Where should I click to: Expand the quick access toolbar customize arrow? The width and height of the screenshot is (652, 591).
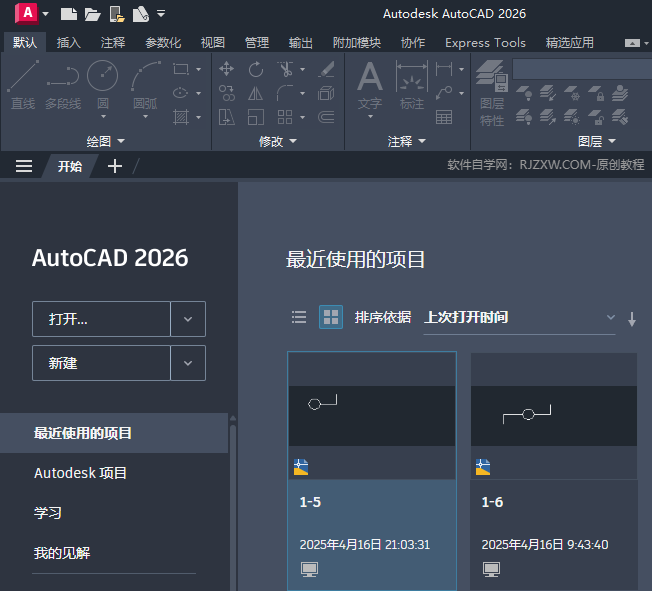[161, 14]
